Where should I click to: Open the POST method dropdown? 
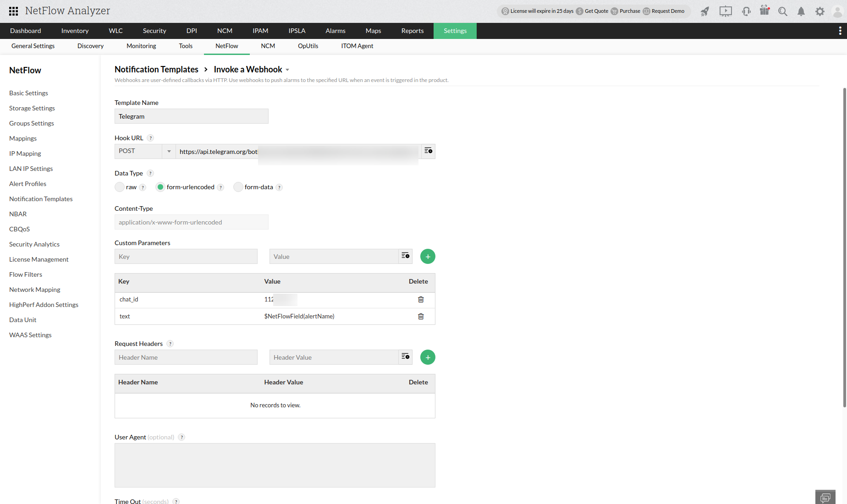coord(144,151)
